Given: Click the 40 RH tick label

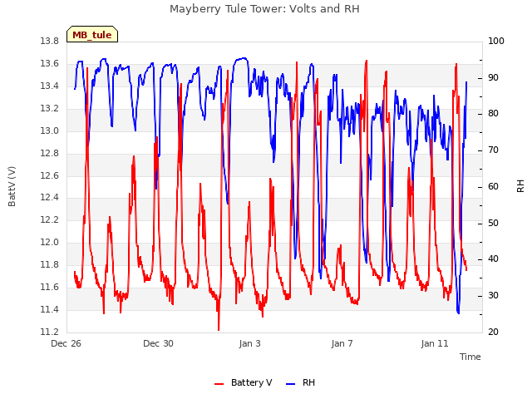Looking at the screenshot, I should pos(493,259).
